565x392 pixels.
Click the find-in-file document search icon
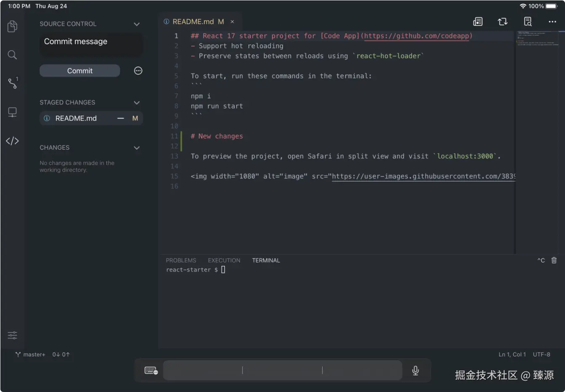[528, 21]
